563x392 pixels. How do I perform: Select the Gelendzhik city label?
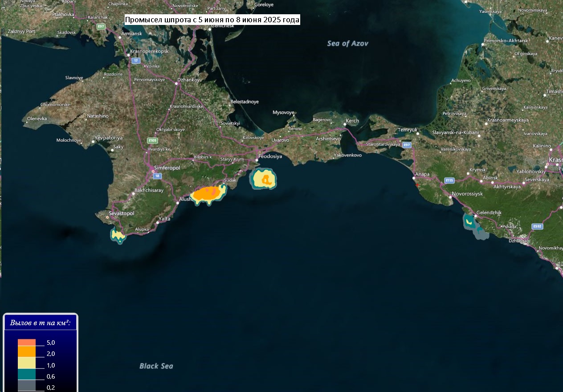click(489, 213)
